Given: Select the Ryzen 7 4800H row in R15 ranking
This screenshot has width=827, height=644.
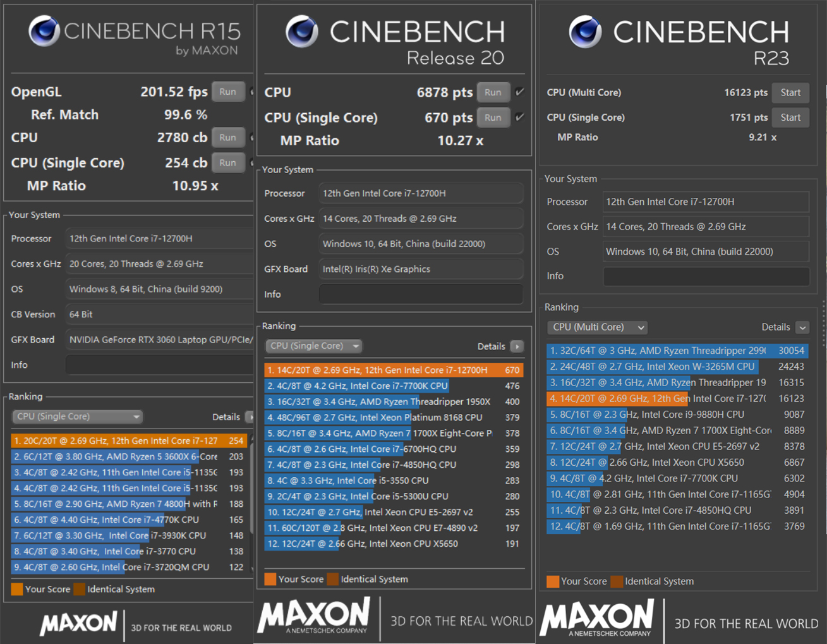Looking at the screenshot, I should coord(129,504).
